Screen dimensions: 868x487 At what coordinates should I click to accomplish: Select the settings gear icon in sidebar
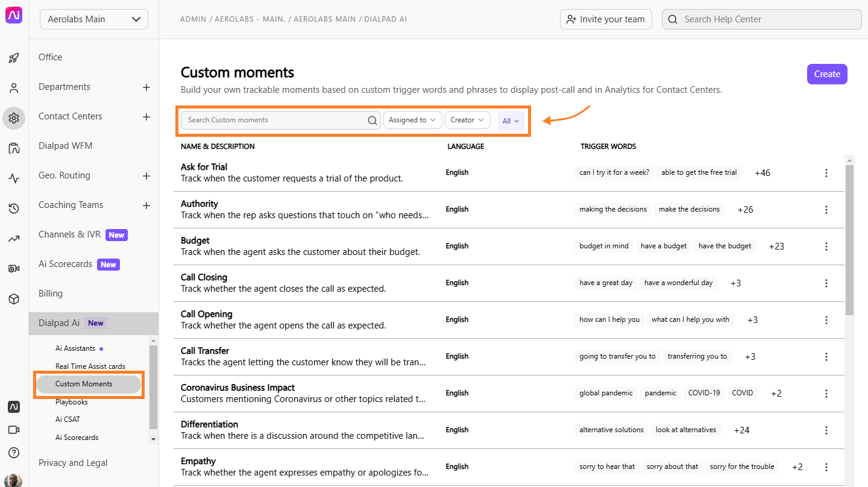(x=14, y=118)
